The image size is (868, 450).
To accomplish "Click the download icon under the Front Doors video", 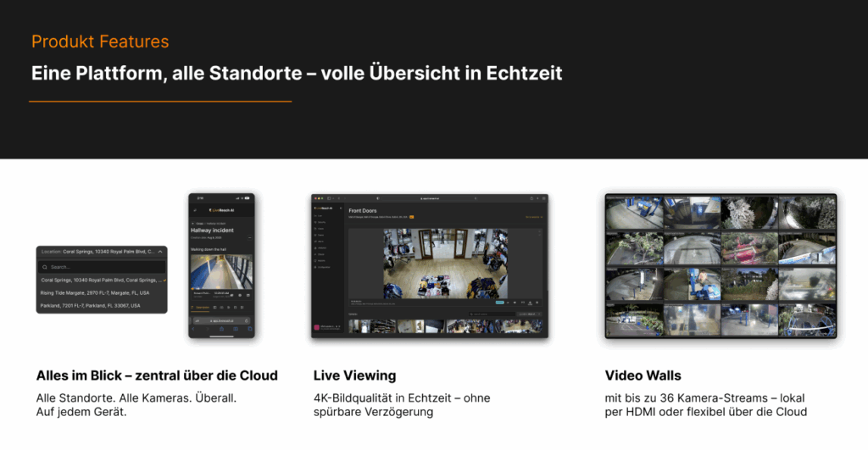I will [530, 303].
